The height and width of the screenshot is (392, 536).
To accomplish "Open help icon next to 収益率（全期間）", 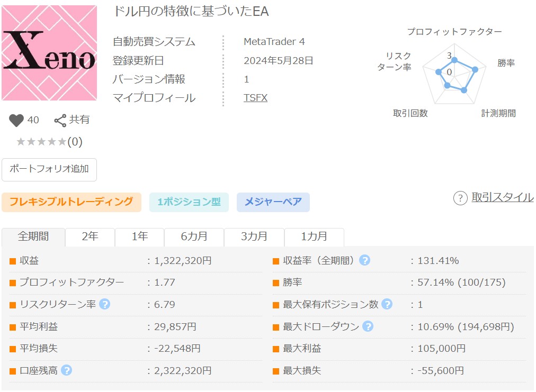I will [x=364, y=260].
